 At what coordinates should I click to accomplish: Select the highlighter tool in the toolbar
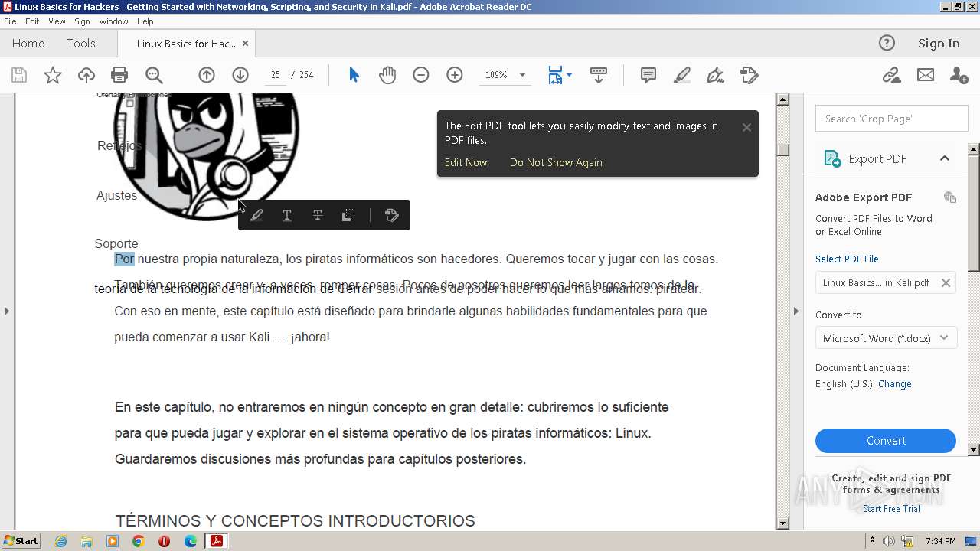[x=682, y=75]
